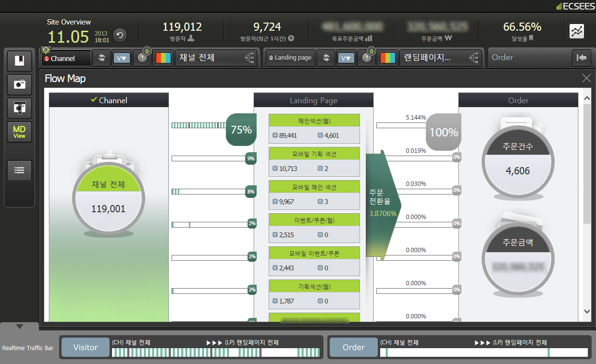This screenshot has height=364, width=596.
Task: Click the 8% channel flow badge
Action: (250, 192)
